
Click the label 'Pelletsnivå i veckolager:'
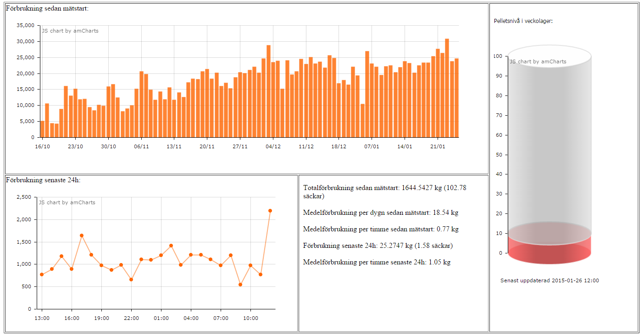pos(523,21)
